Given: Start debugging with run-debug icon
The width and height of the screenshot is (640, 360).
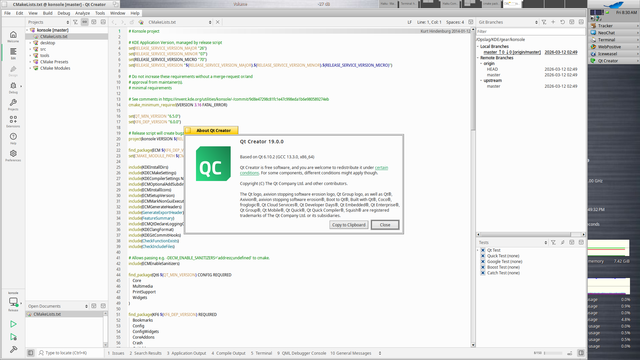Looking at the screenshot, I should tap(13, 337).
